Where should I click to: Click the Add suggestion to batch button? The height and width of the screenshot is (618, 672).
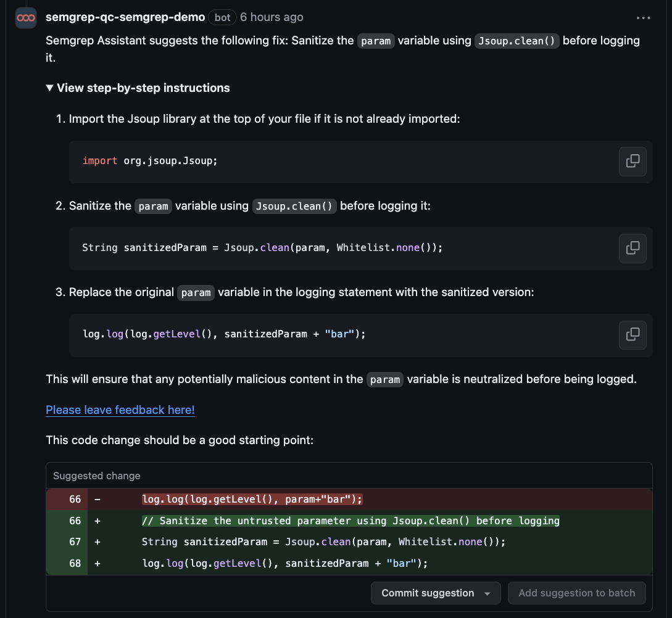576,593
